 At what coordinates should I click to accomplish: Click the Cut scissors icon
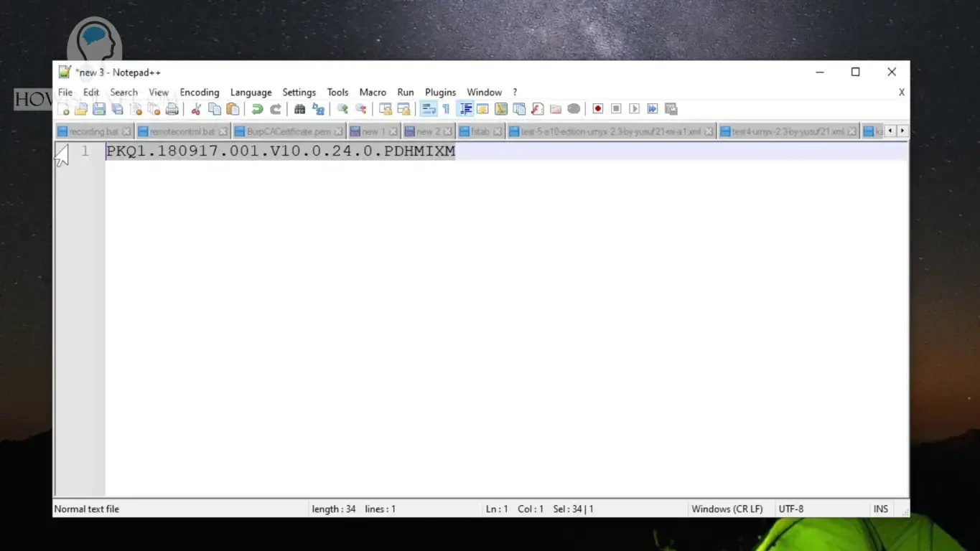[196, 109]
